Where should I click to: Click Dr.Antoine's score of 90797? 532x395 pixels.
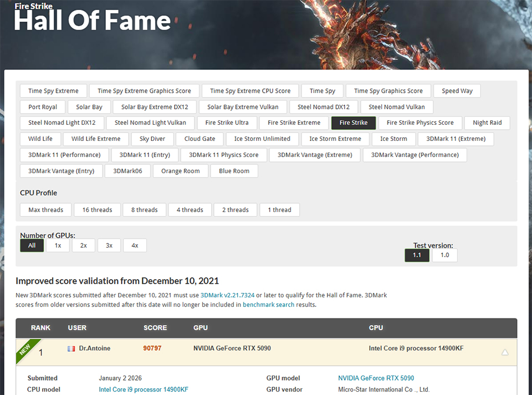click(x=155, y=348)
